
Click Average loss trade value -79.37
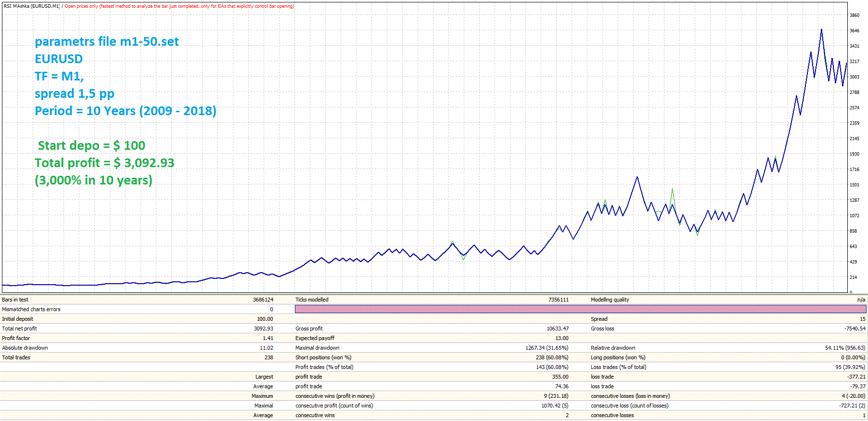coord(857,386)
